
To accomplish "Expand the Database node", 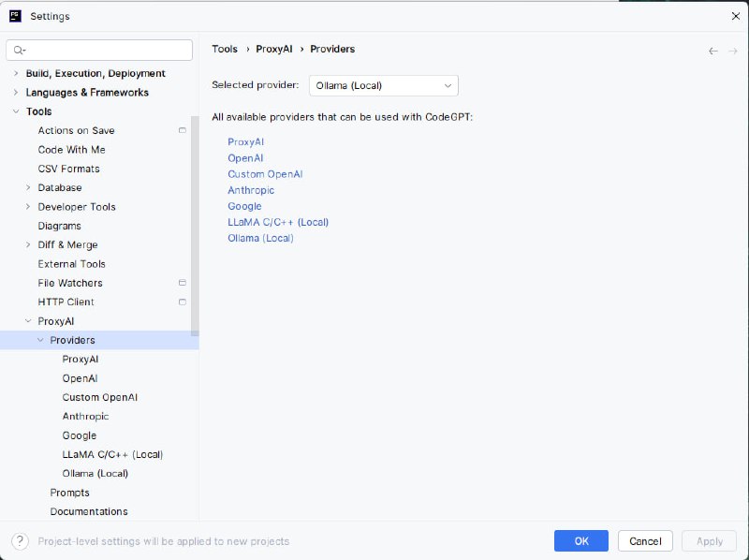I will 28,187.
